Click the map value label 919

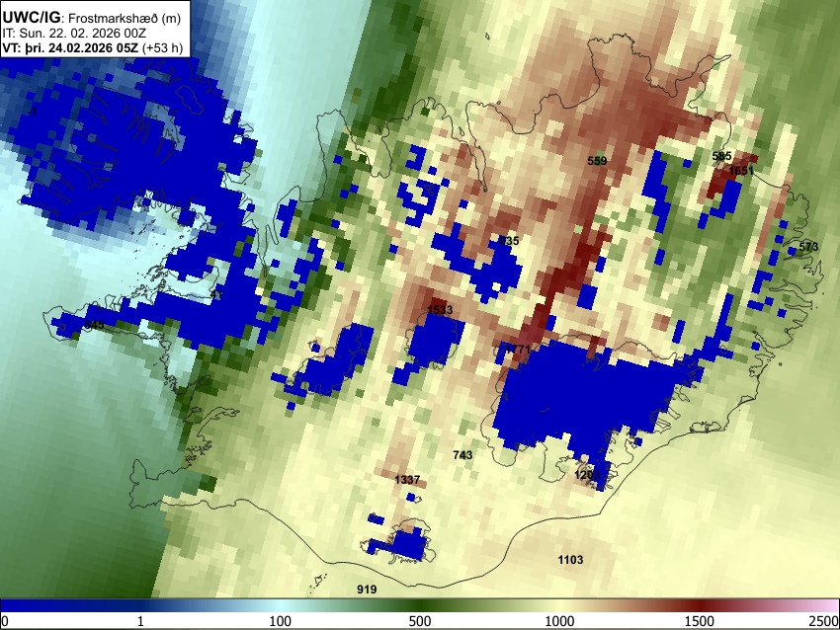tap(367, 590)
